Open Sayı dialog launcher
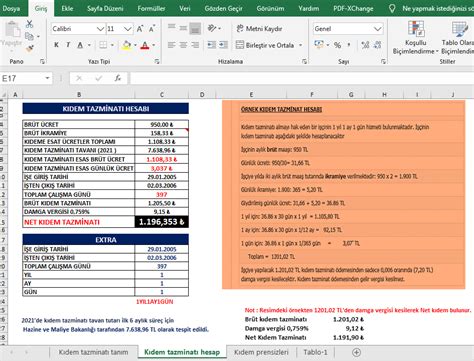 [383, 62]
